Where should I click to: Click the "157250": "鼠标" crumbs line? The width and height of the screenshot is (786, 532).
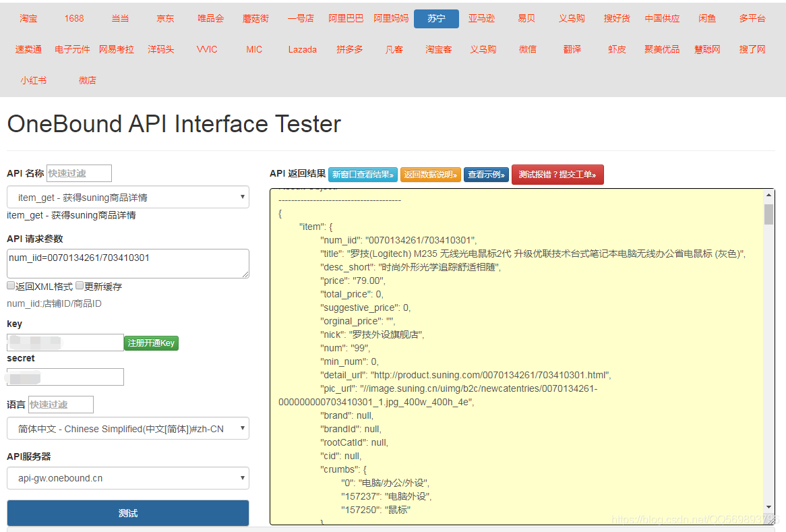tap(376, 510)
